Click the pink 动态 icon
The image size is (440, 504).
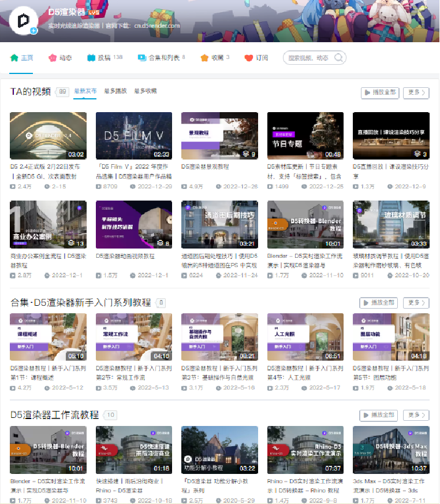tap(53, 58)
